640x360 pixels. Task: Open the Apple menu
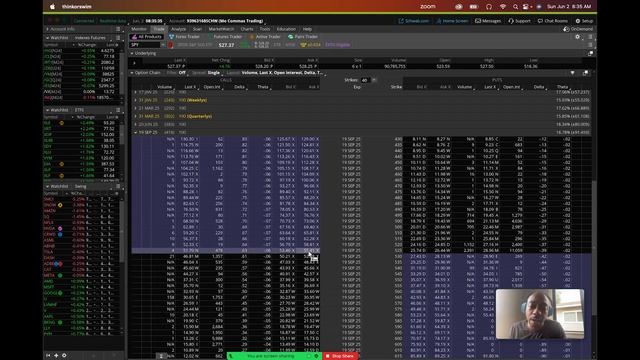point(52,7)
